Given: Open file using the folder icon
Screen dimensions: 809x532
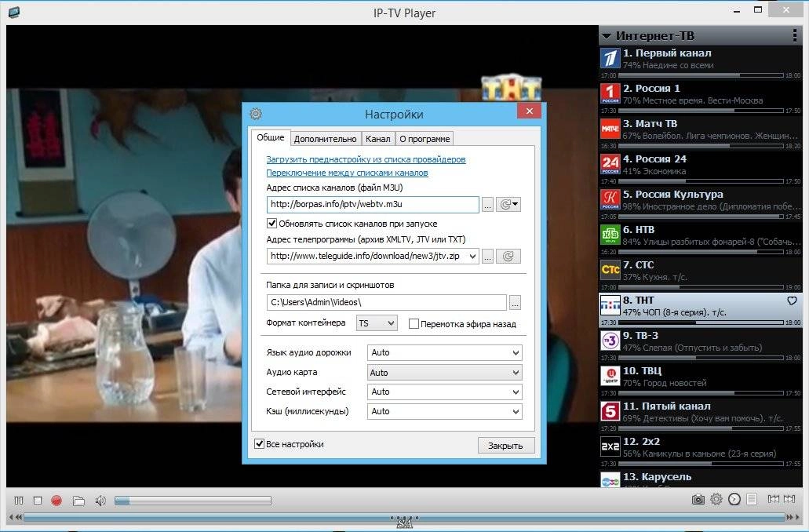Looking at the screenshot, I should 78,501.
